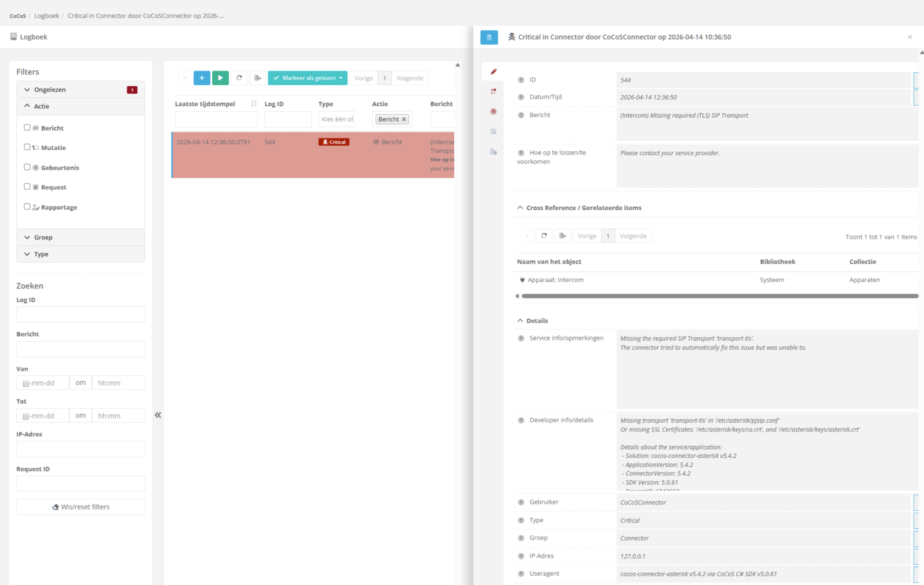Screen dimensions: 924x585
Task: Open the Markeer als gelezen dropdown
Action: pos(308,78)
